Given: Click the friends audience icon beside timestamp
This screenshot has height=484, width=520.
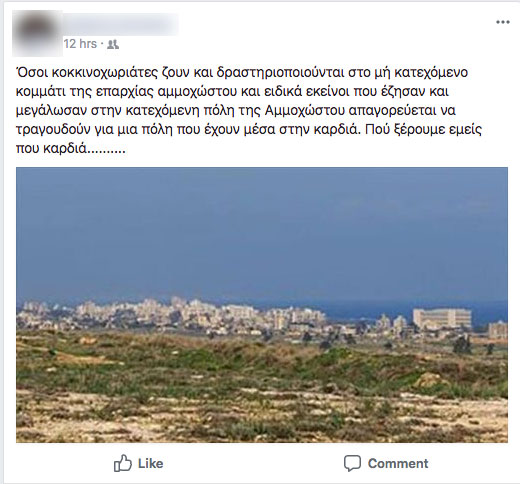Looking at the screenshot, I should tap(113, 44).
